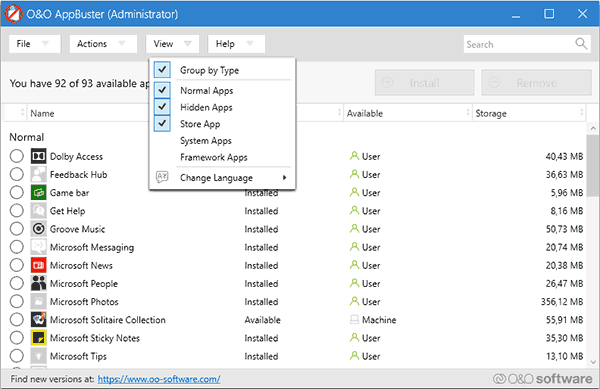This screenshot has width=600, height=389.
Task: Click the user icon in Microsoft Tips row
Action: tap(354, 356)
